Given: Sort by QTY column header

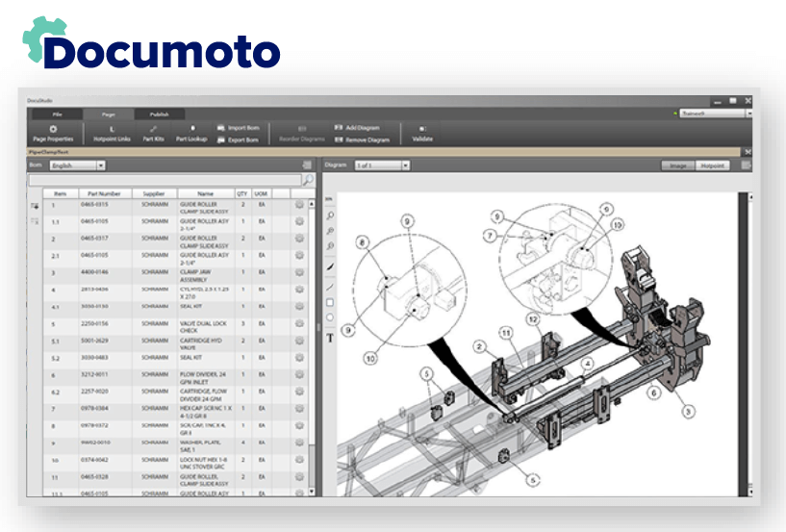Looking at the screenshot, I should [x=242, y=193].
